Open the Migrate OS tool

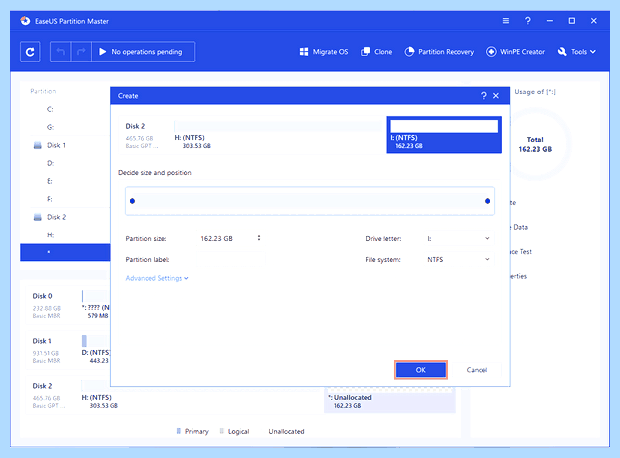pyautogui.click(x=324, y=52)
